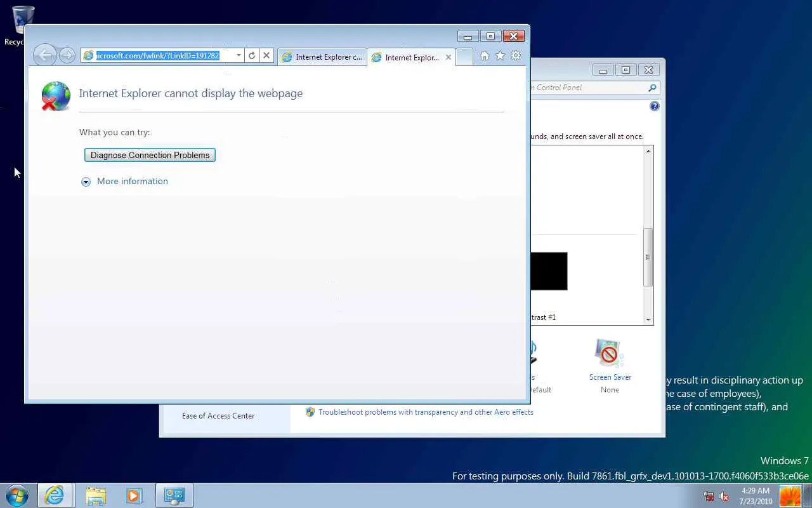Viewport: 812px width, 508px height.
Task: Click the 'What you can try:' text
Action: (x=115, y=133)
